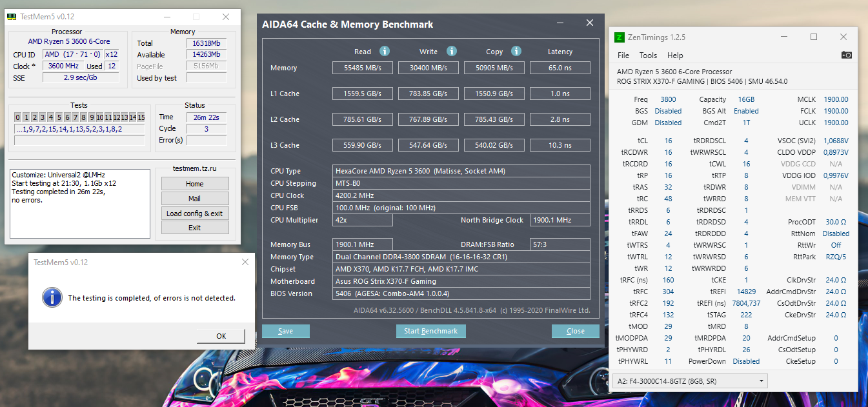Click the CPU Clock 4200.2 MHz field
The width and height of the screenshot is (868, 407).
[461, 195]
